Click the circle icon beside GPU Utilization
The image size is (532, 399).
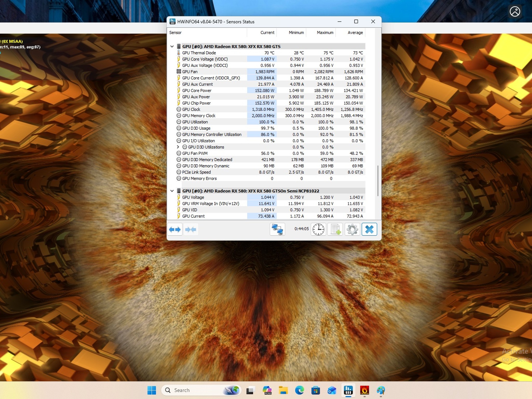click(179, 122)
